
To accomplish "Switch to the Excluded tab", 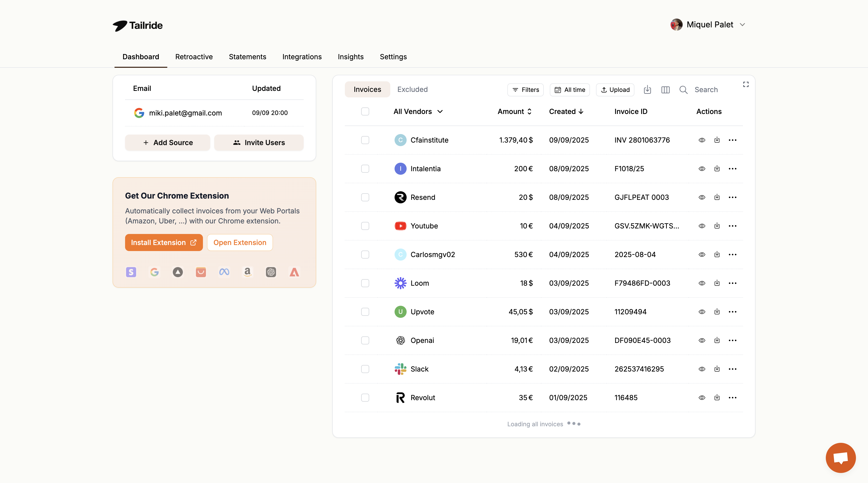I will point(412,89).
